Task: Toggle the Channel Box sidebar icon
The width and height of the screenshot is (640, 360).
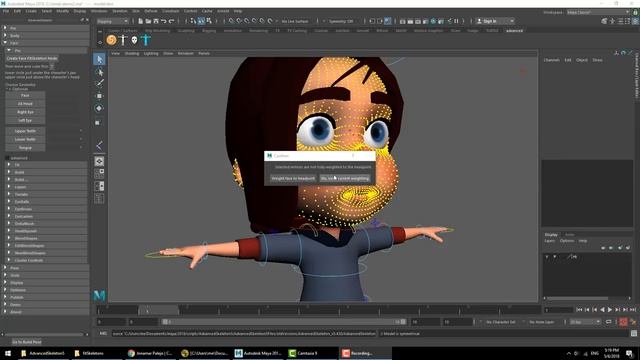Action: click(635, 21)
